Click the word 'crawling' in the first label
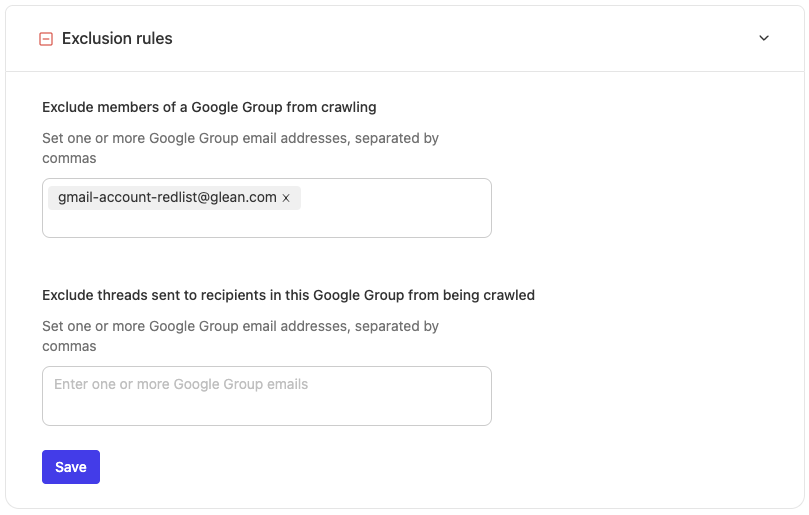 [349, 106]
